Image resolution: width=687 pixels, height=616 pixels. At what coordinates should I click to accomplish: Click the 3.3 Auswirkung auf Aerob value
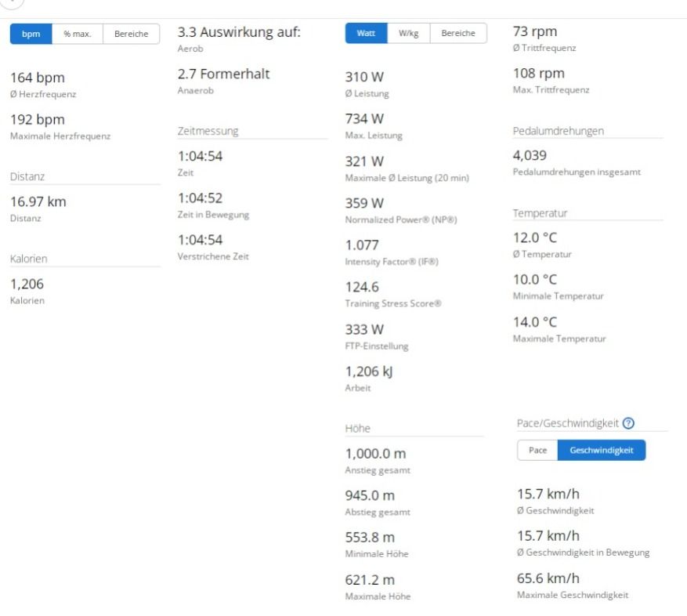pos(239,32)
